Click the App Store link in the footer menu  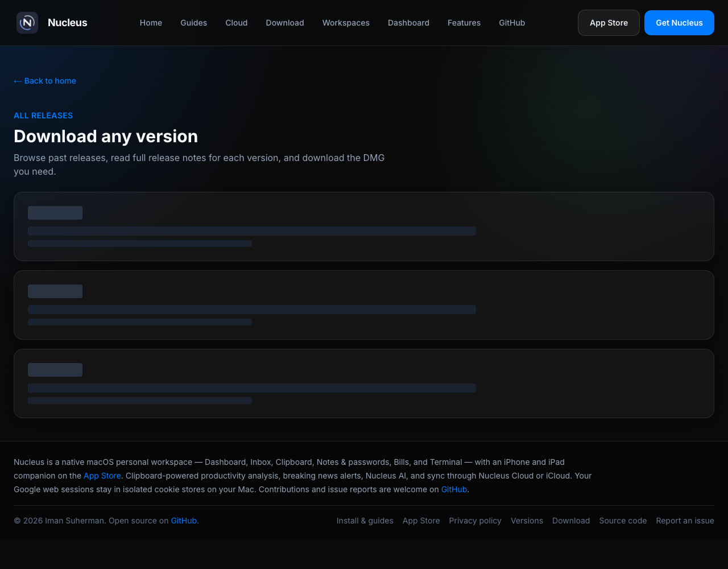pos(421,521)
